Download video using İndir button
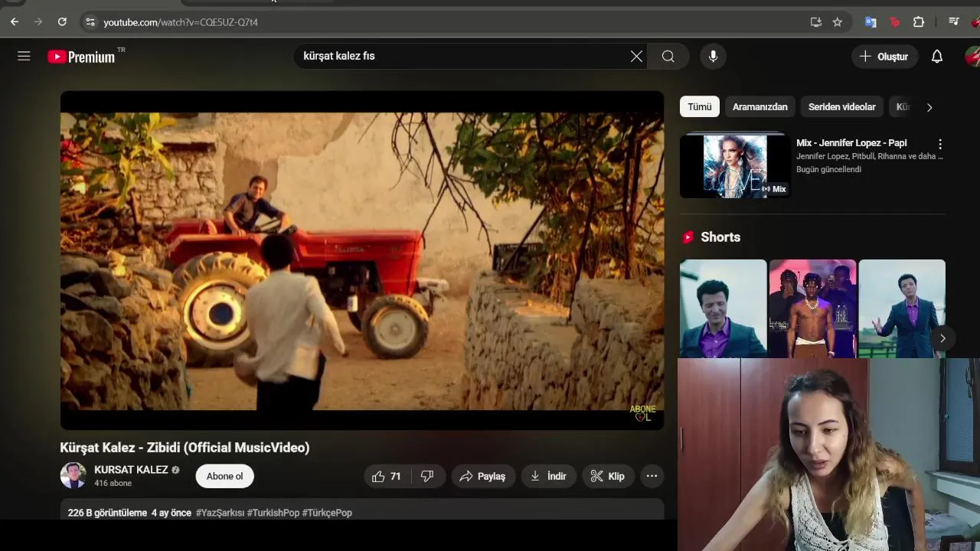 [x=549, y=476]
